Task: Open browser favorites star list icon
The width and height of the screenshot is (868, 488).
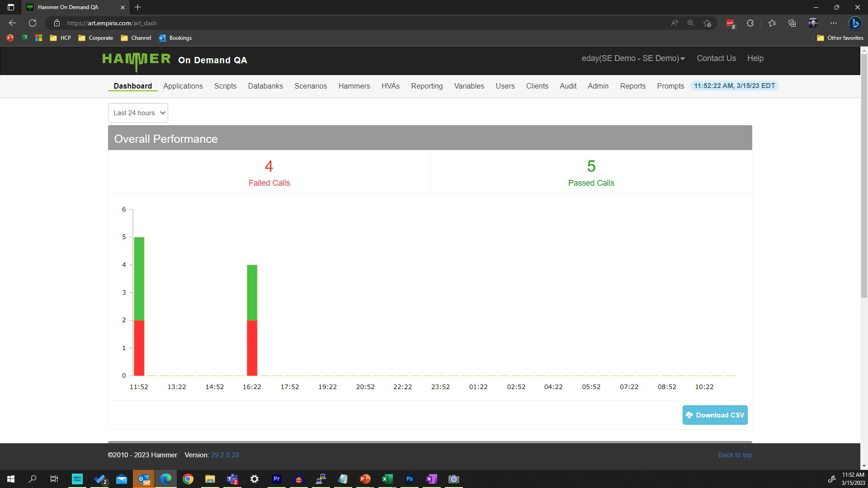Action: point(772,23)
